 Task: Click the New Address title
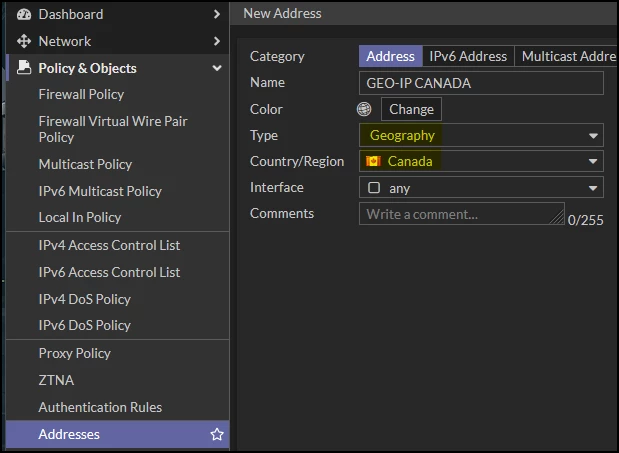[x=282, y=13]
